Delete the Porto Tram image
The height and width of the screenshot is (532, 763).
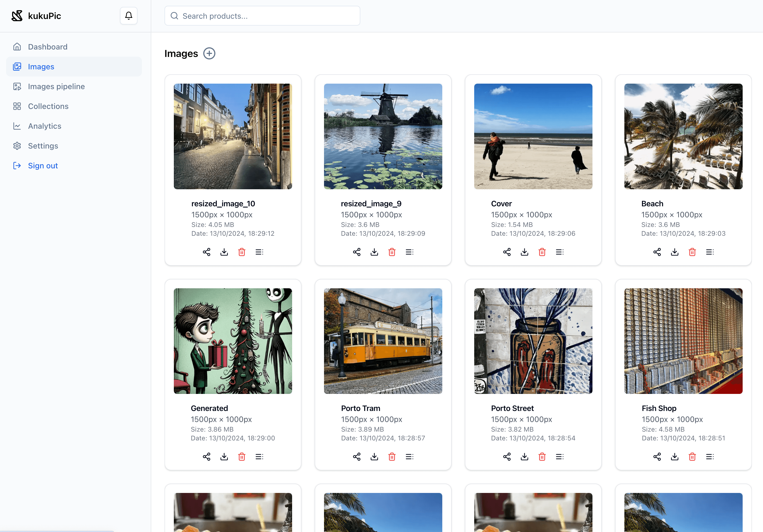tap(392, 457)
